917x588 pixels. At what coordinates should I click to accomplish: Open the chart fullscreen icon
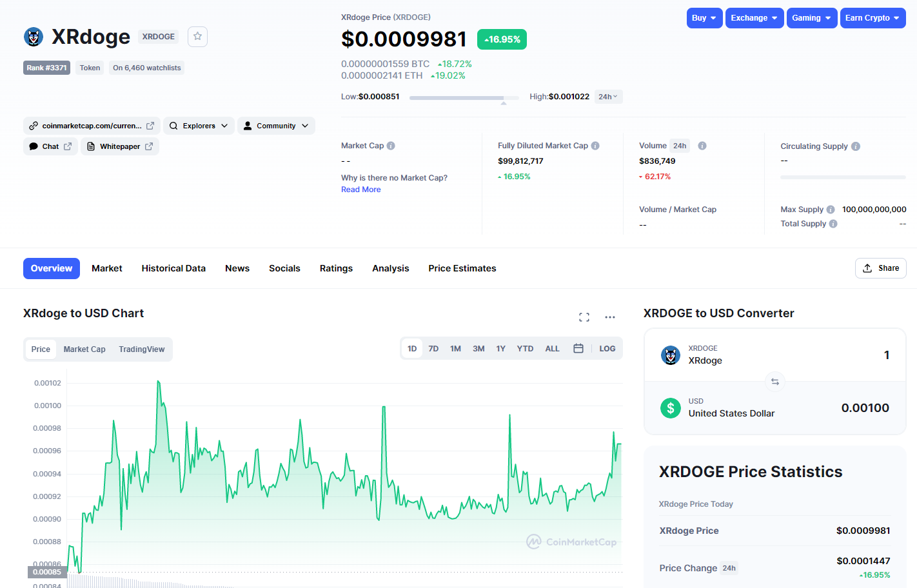point(584,317)
